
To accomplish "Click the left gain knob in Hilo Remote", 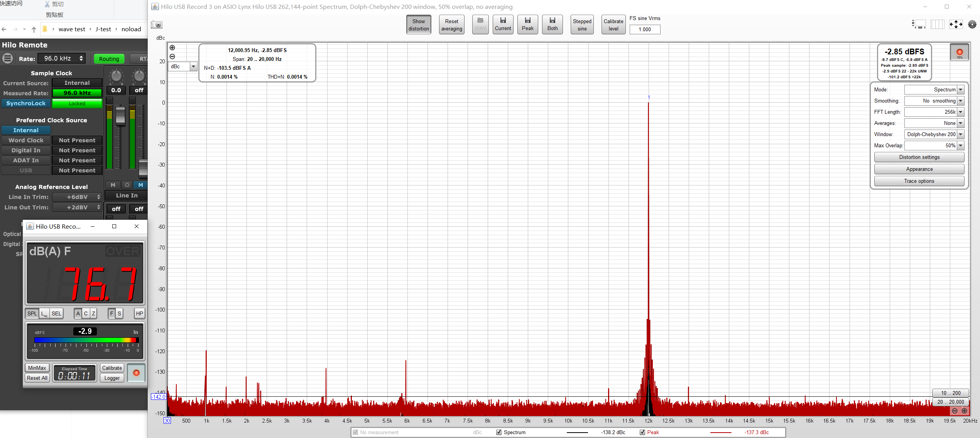I will 116,76.
